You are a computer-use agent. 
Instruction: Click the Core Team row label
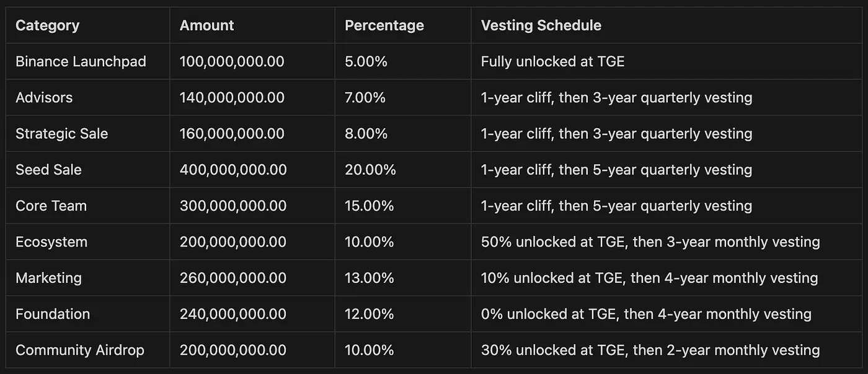click(x=51, y=206)
